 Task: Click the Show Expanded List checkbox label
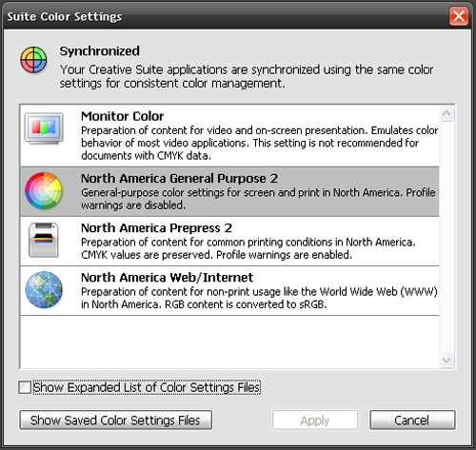(147, 387)
